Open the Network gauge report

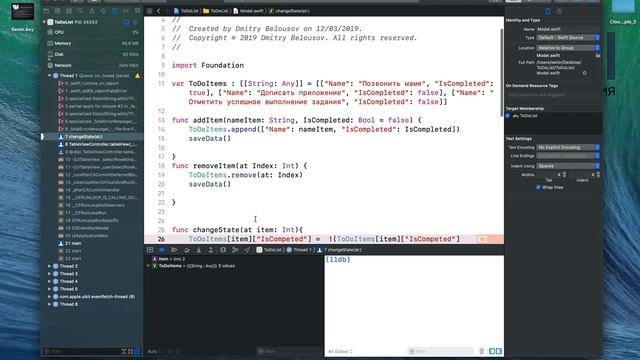coord(93,65)
